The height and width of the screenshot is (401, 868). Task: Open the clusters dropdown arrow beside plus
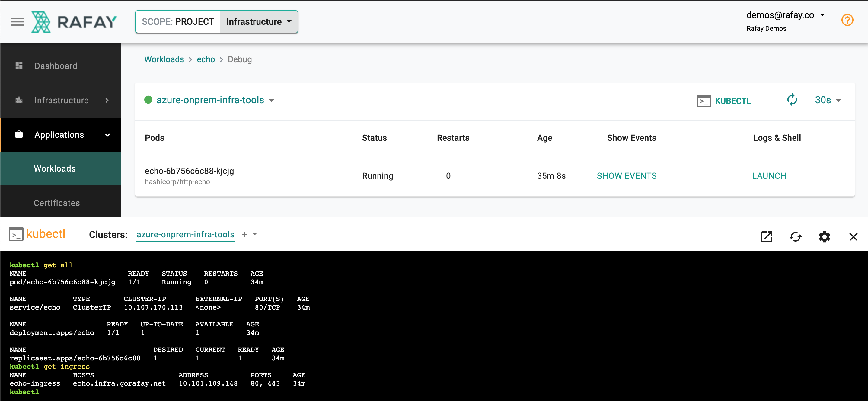point(255,234)
